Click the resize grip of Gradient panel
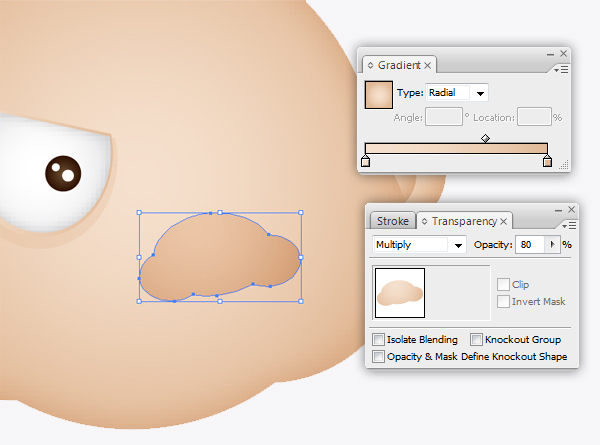 point(564,165)
